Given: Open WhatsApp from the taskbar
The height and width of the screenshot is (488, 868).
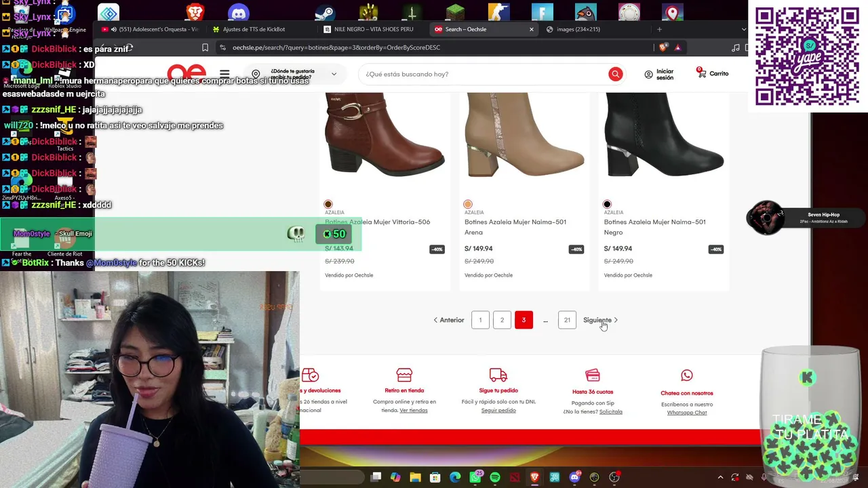Looking at the screenshot, I should click(x=475, y=477).
